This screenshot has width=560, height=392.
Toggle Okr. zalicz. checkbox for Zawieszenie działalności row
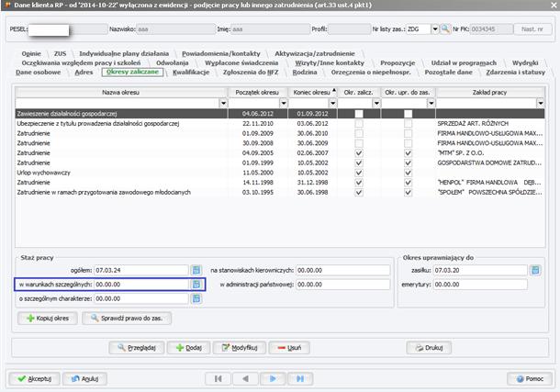coord(359,114)
